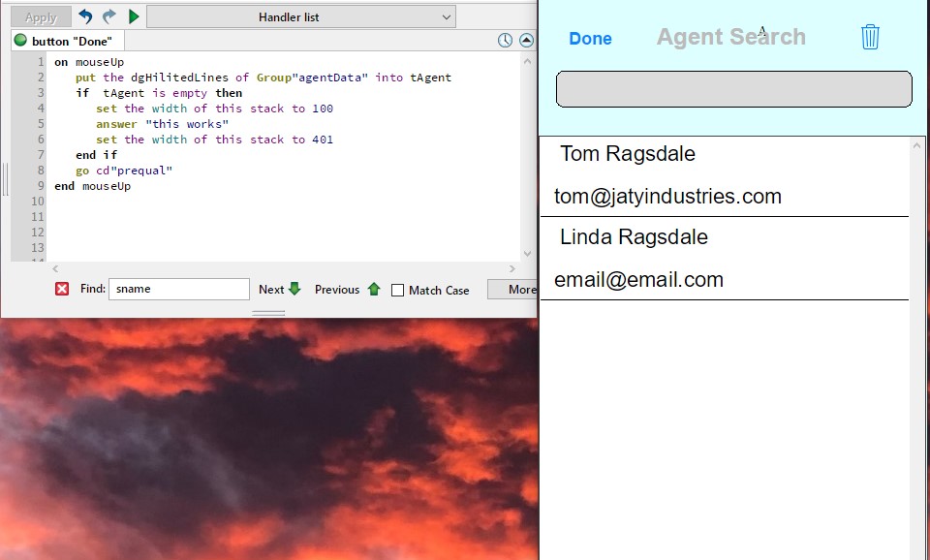Click the Redo arrow icon
The image size is (930, 560).
[108, 17]
